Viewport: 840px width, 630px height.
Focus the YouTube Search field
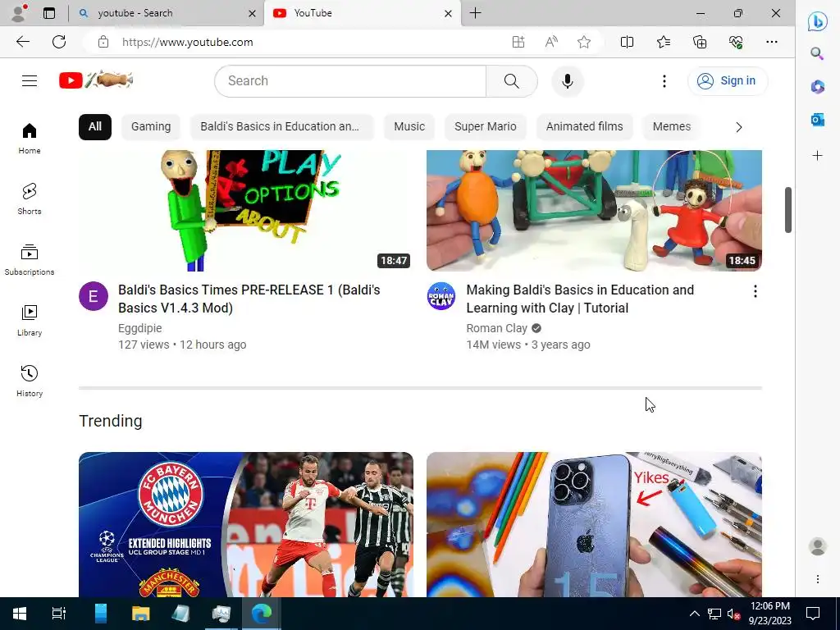(x=351, y=81)
